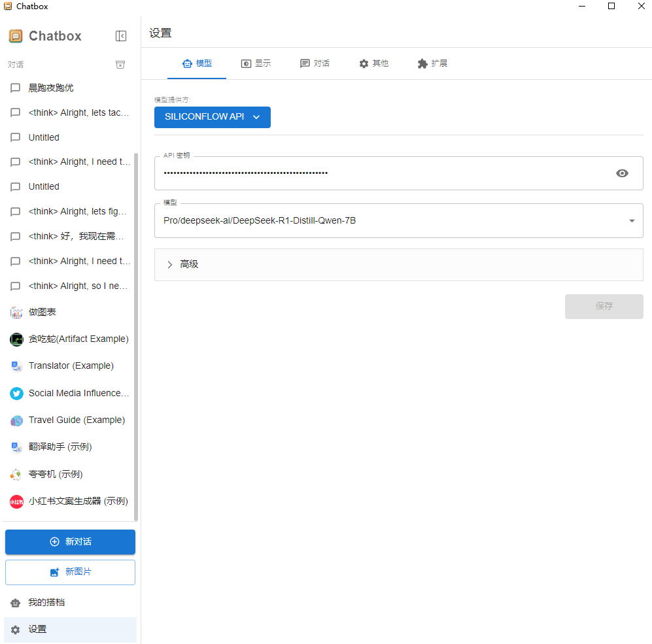Open the Translator (Example) conversation
Viewport: 652px width, 644px height.
pyautogui.click(x=69, y=366)
